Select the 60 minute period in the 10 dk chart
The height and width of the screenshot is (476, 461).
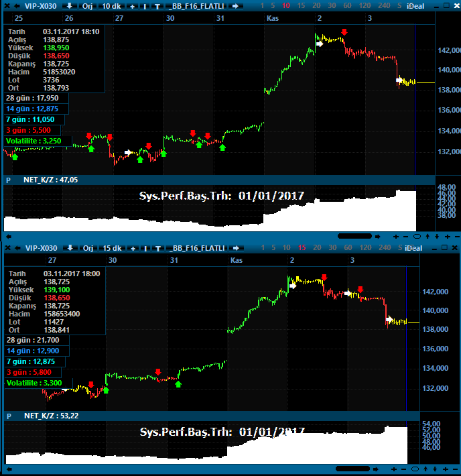(347, 6)
